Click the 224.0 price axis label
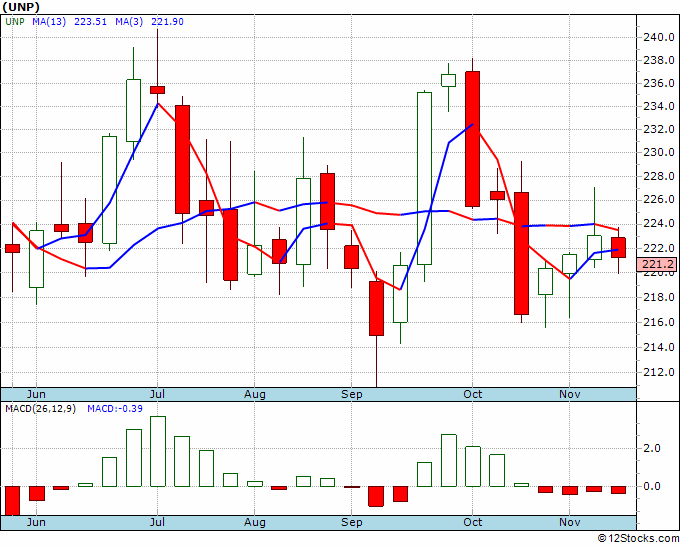 click(x=658, y=224)
